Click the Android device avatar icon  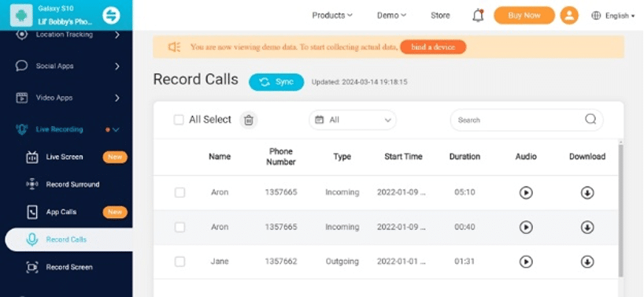click(x=21, y=15)
